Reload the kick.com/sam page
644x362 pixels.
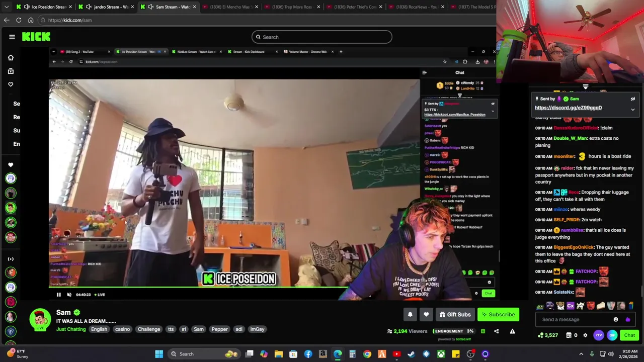point(19,20)
